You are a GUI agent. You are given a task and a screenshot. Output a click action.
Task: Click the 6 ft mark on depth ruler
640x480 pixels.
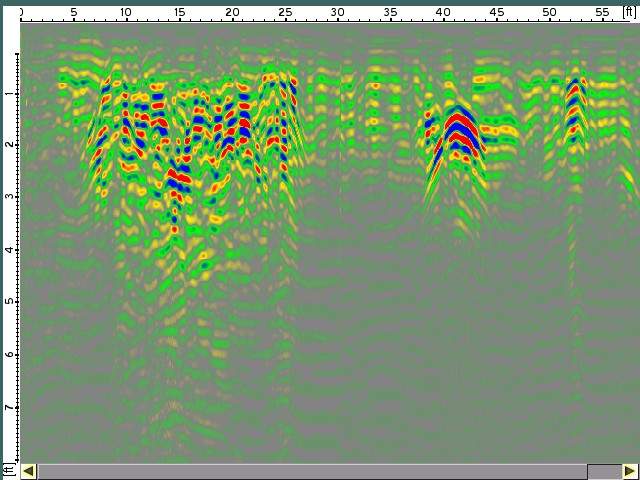9,354
